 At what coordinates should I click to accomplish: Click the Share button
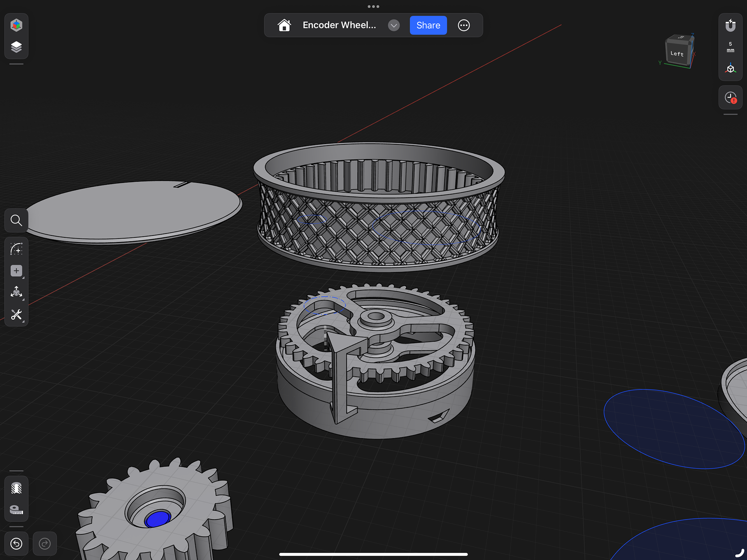pos(428,25)
